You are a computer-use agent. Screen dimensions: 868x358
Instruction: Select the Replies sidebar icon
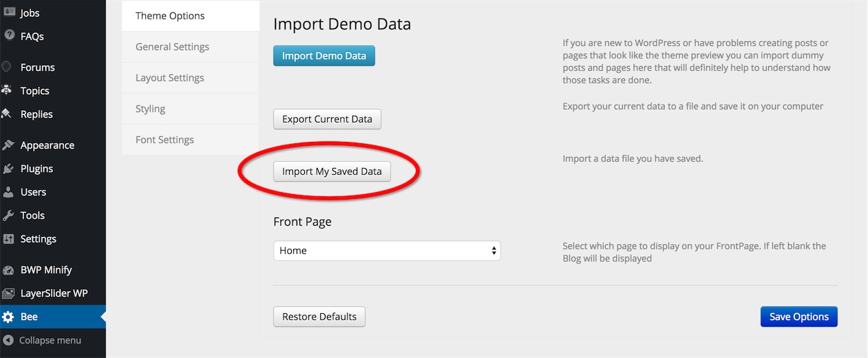(x=8, y=114)
